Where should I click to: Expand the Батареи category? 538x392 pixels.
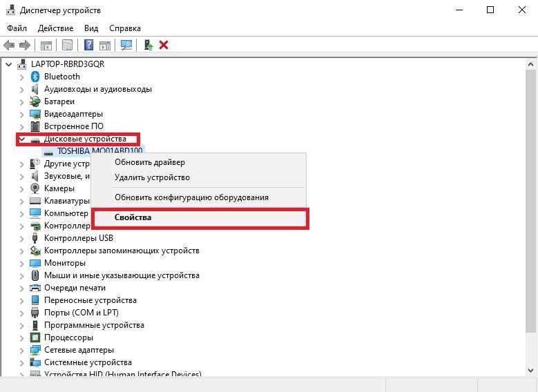click(21, 102)
